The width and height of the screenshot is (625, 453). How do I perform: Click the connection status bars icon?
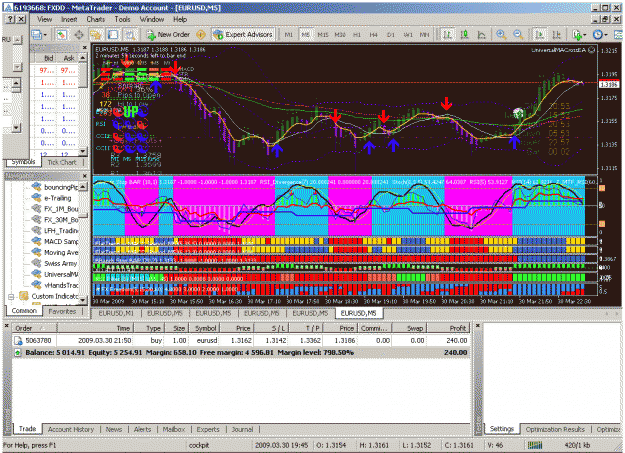click(535, 445)
